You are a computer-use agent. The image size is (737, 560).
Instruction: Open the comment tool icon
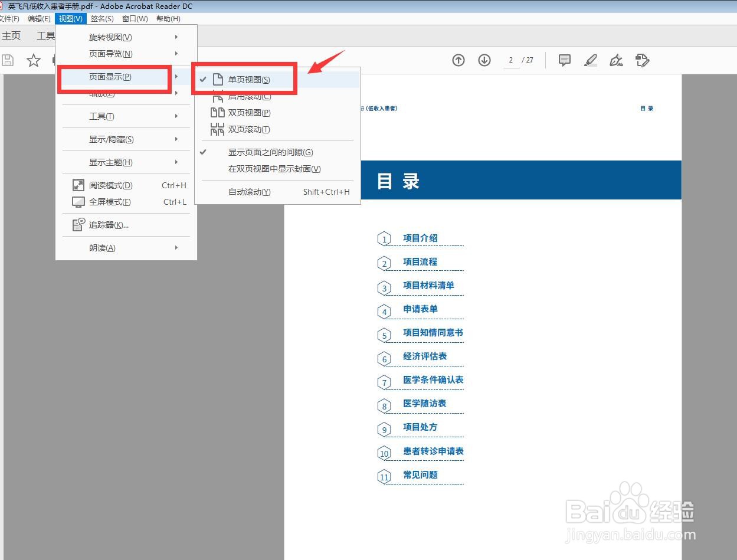[565, 60]
